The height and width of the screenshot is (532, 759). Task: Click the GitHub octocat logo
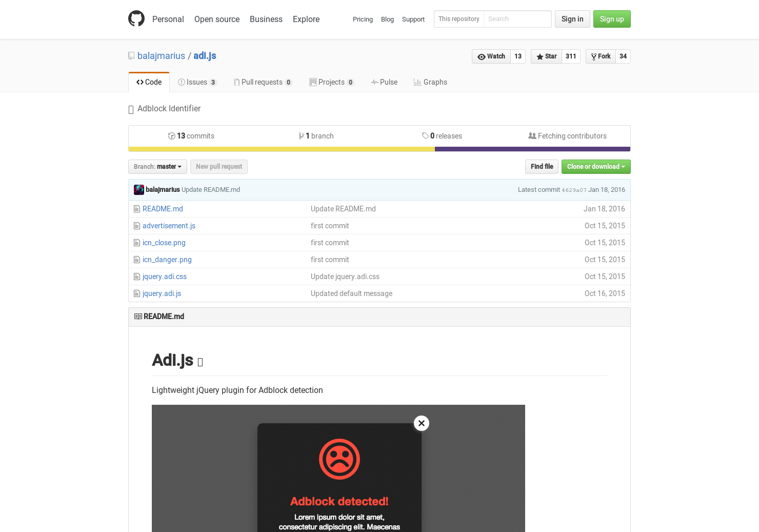click(136, 18)
